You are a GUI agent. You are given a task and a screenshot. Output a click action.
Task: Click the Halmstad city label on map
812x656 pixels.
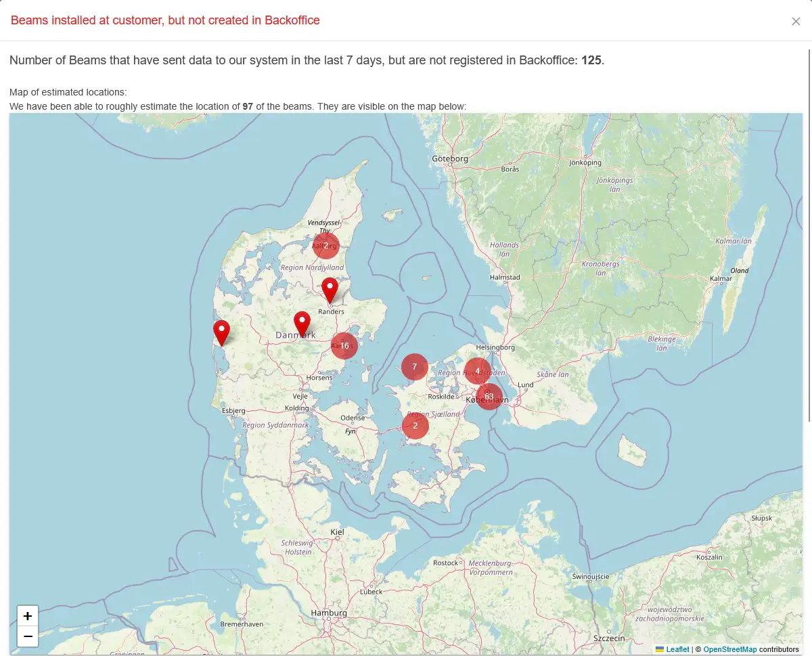click(x=505, y=277)
